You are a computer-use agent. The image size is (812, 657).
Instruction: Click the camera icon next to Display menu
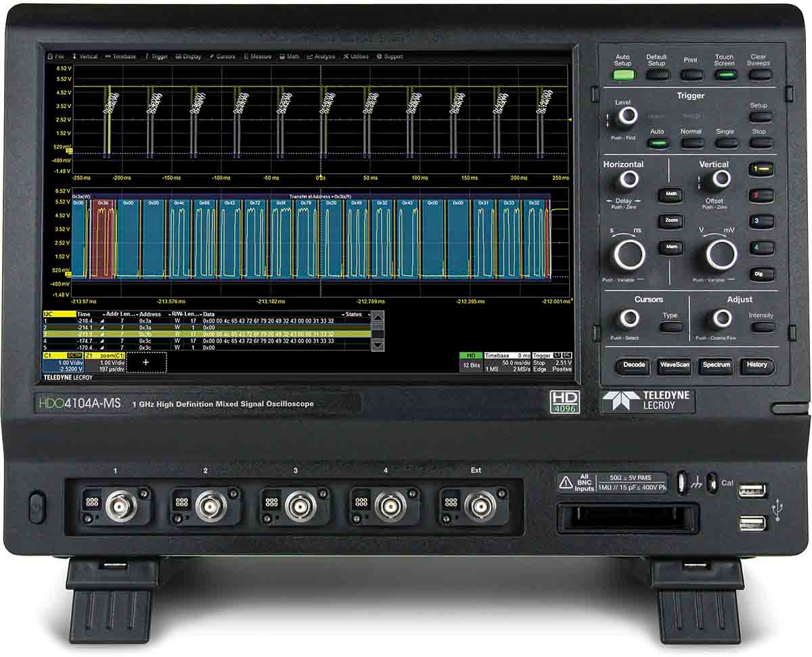tap(177, 57)
